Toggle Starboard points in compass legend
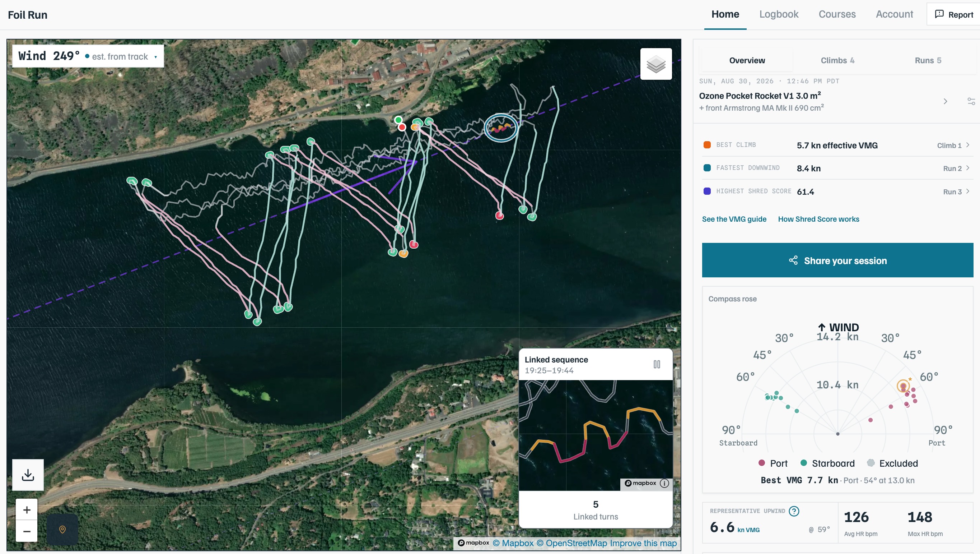Viewport: 980px width, 554px height. (827, 463)
